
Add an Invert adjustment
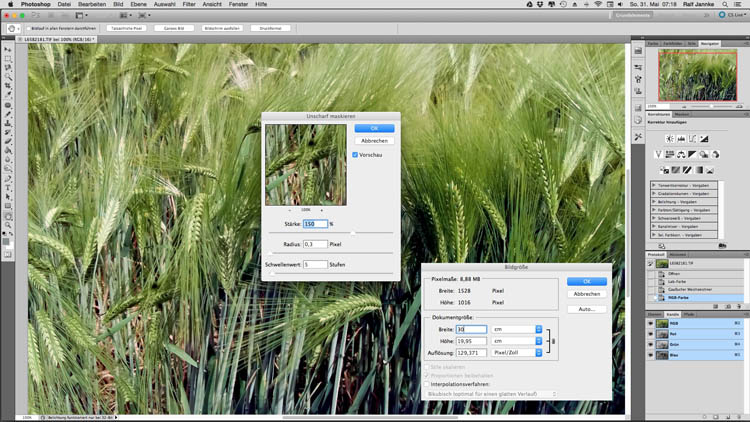tap(664, 170)
